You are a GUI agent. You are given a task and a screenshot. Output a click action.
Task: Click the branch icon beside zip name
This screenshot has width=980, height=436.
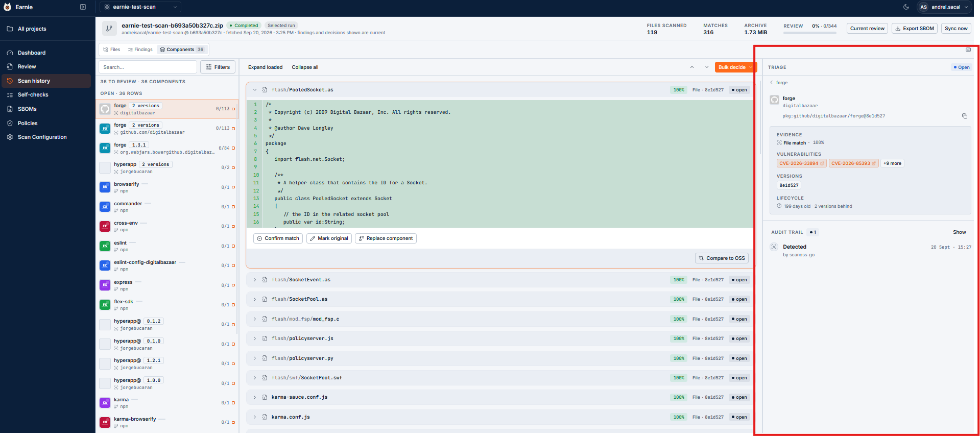(x=109, y=29)
